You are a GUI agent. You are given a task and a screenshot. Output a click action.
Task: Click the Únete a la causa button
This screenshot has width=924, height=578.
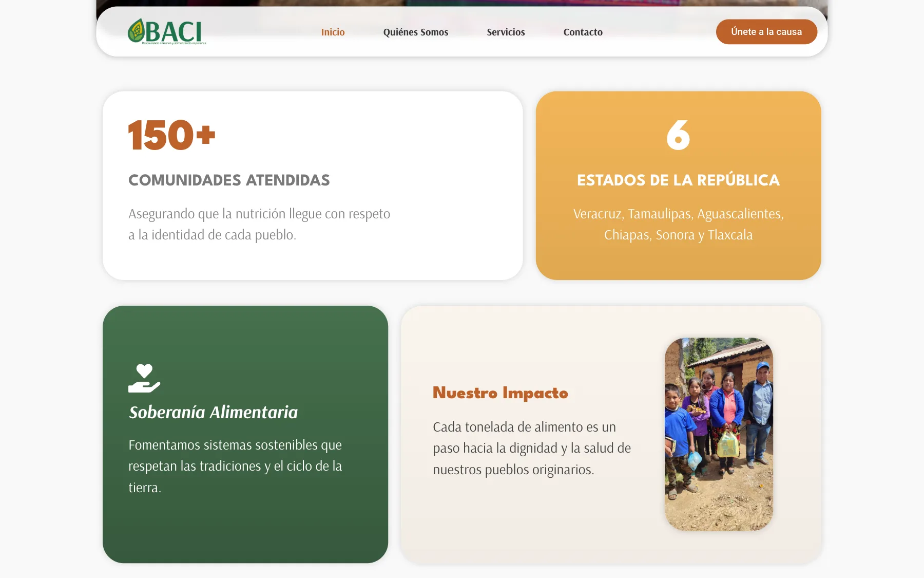tap(766, 32)
